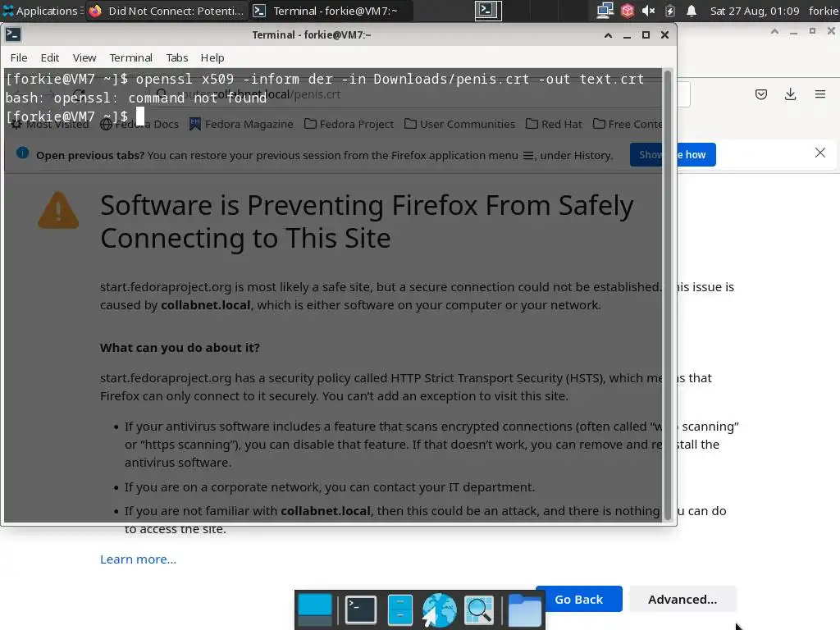This screenshot has width=840, height=630.
Task: Click the Terminal vertical scrollbar
Action: pos(668,294)
